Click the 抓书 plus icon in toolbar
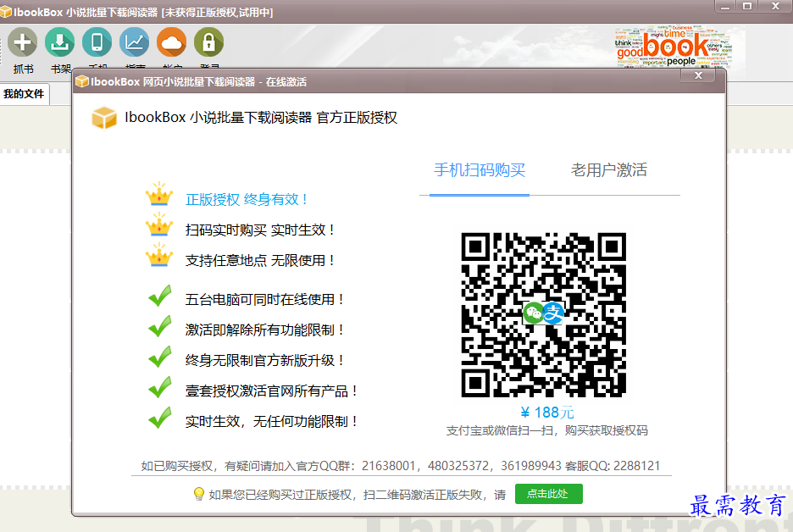793x532 pixels. coord(23,42)
